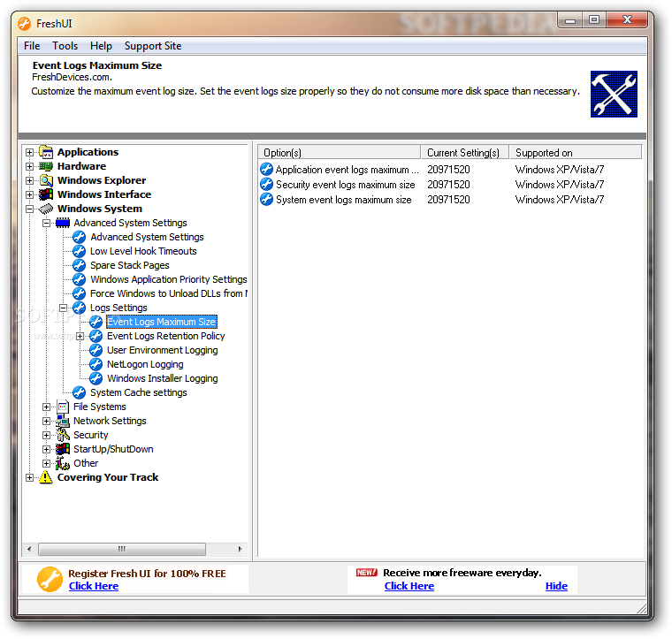This screenshot has width=672, height=639.
Task: Click the Applications folder icon in tree
Action: pos(46,152)
